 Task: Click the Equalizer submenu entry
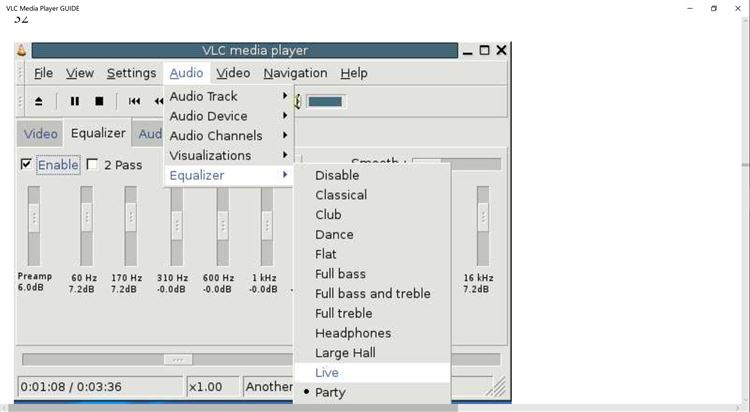[x=228, y=175]
